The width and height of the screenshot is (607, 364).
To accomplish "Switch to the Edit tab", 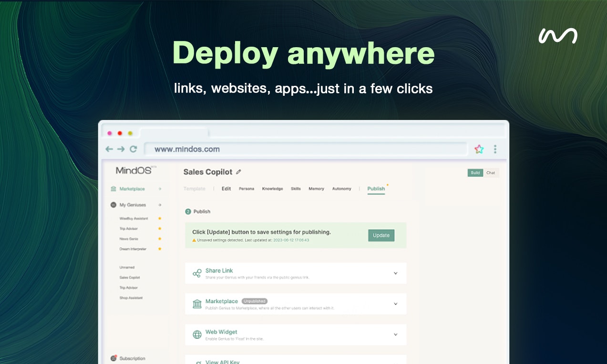I will [x=226, y=189].
